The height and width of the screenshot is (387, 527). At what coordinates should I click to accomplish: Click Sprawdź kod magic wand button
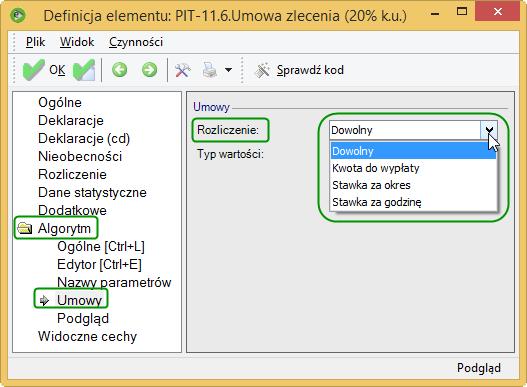click(x=299, y=70)
